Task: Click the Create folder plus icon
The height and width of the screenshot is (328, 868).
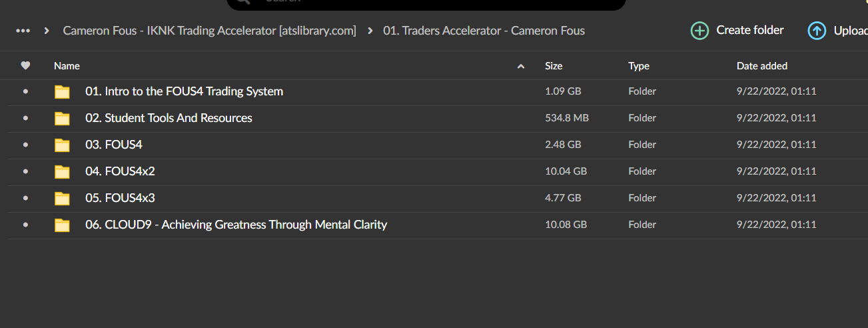Action: coord(699,31)
